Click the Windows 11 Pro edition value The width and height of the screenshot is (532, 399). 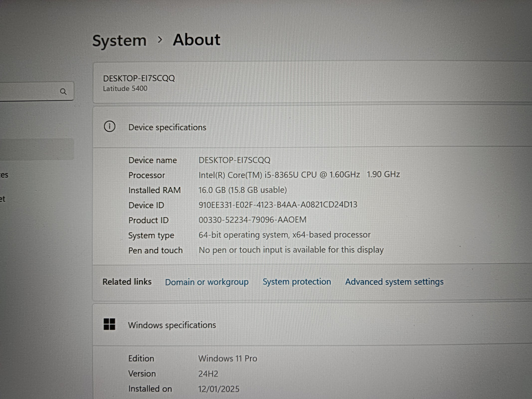(x=227, y=358)
